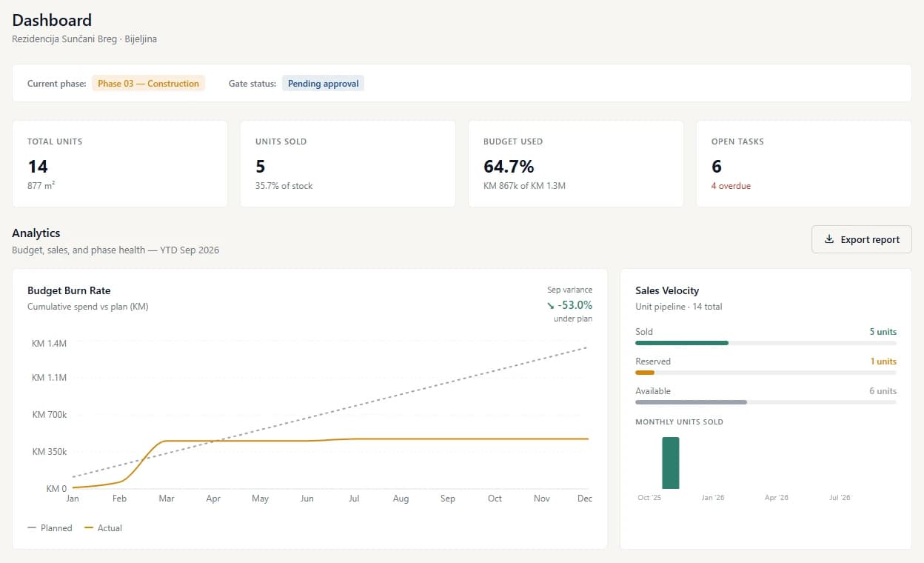924x563 pixels.
Task: Click the Jan '26 label in monthly chart
Action: click(713, 498)
